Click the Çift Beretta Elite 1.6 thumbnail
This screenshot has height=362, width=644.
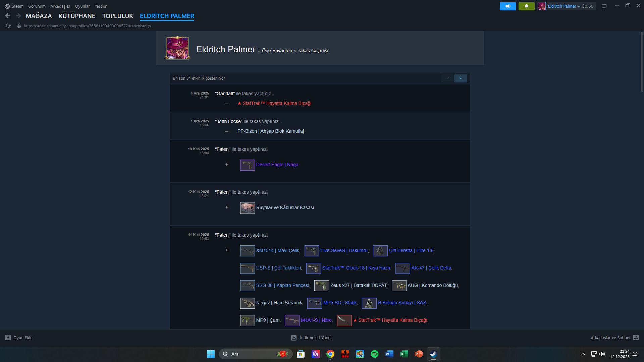click(380, 251)
